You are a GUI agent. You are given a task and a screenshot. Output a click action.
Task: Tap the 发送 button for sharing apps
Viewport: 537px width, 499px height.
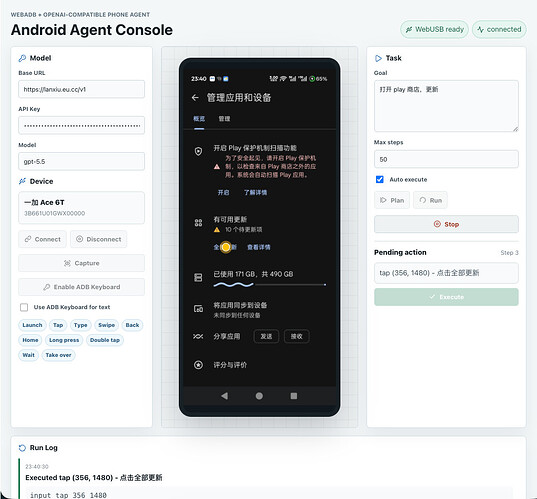click(266, 336)
